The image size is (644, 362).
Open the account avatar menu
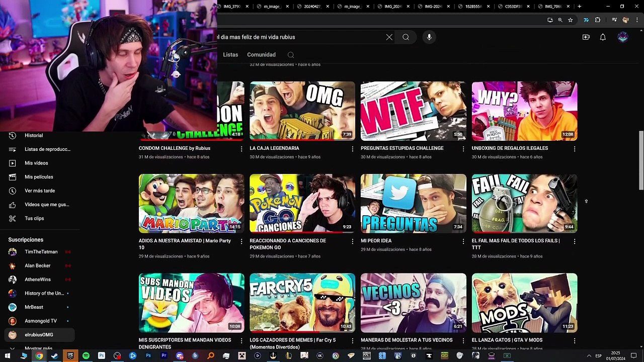[623, 37]
